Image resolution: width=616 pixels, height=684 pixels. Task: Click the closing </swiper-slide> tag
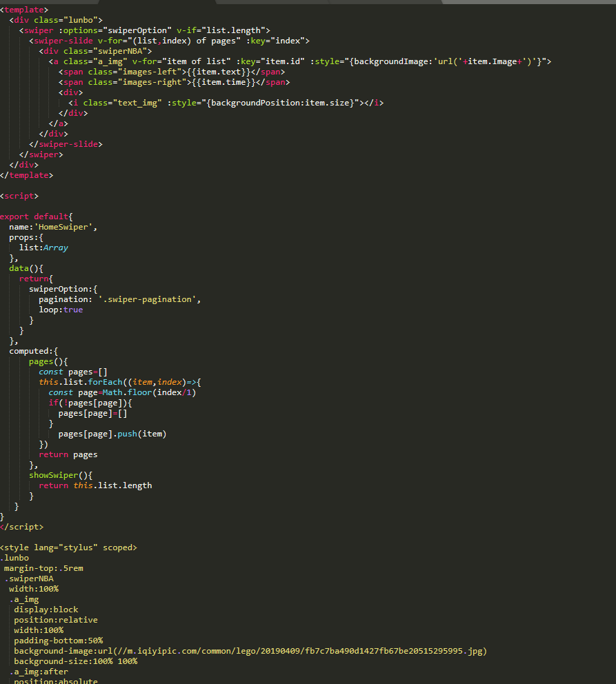coord(66,144)
